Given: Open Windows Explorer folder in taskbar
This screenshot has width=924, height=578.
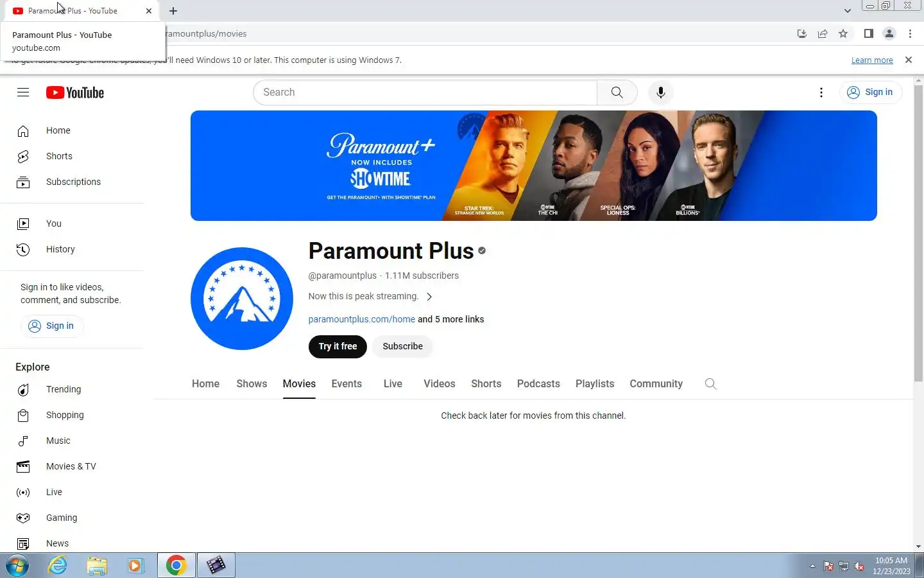Looking at the screenshot, I should click(97, 566).
